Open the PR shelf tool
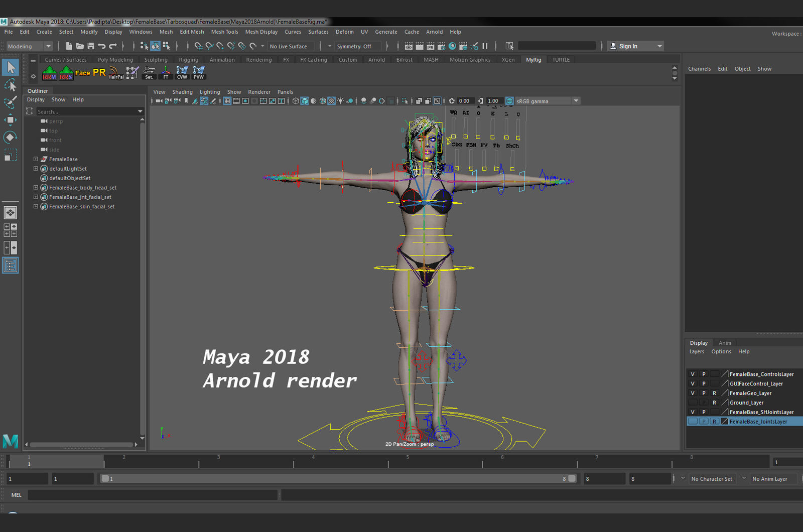This screenshot has height=532, width=803. click(99, 73)
